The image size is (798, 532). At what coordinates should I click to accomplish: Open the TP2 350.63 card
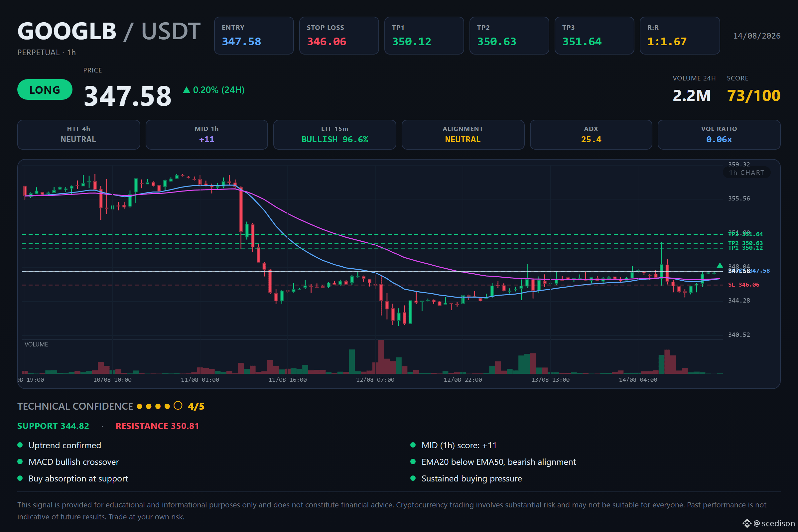pyautogui.click(x=509, y=36)
